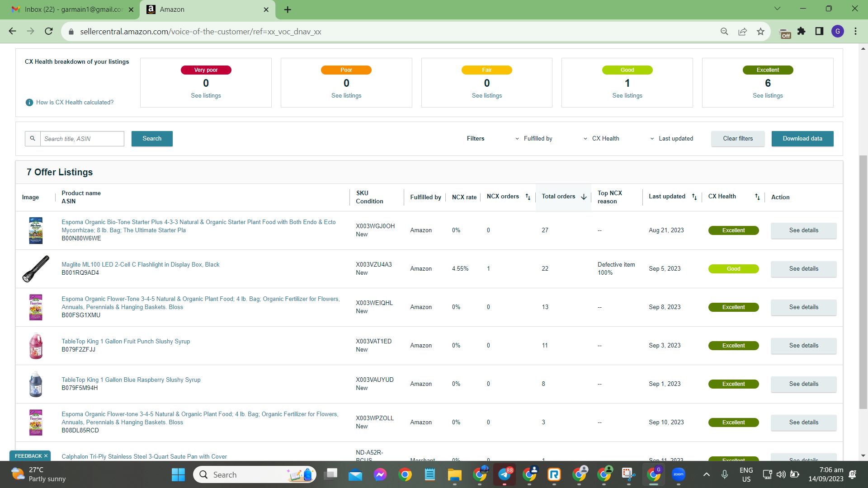Click the SKU X003WGJ0OH cell

click(375, 226)
